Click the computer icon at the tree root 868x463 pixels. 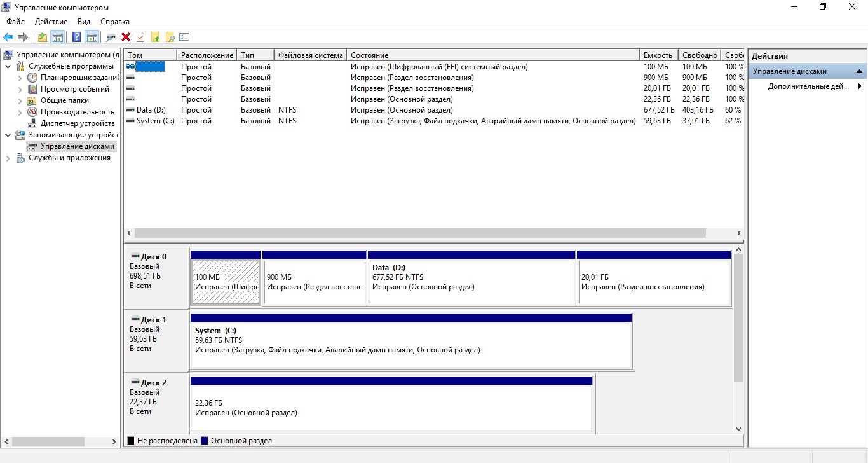pyautogui.click(x=8, y=55)
